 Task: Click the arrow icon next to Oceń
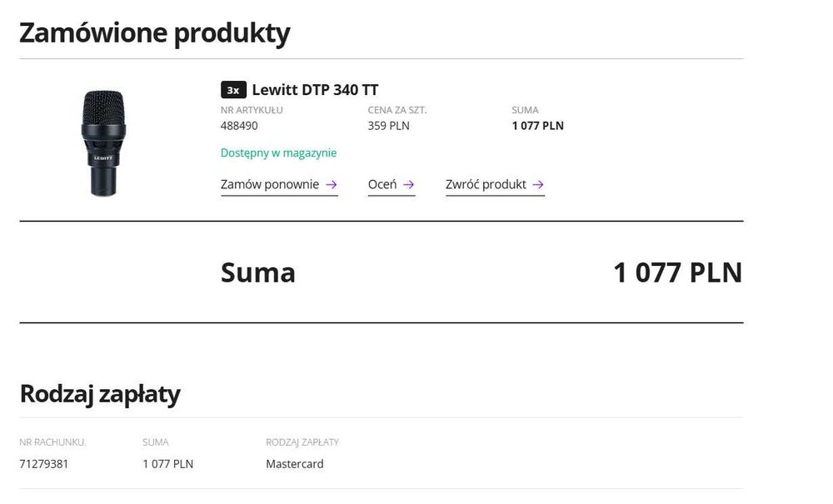coord(408,185)
